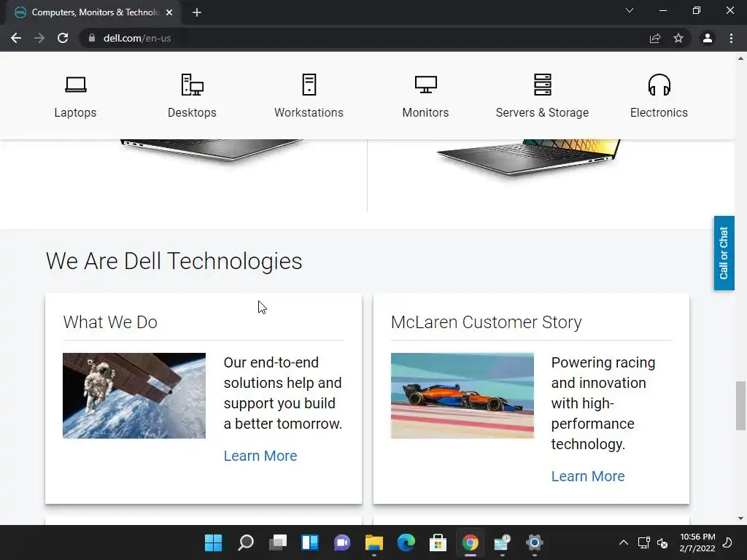Open the focus assist moon icon

tap(727, 542)
